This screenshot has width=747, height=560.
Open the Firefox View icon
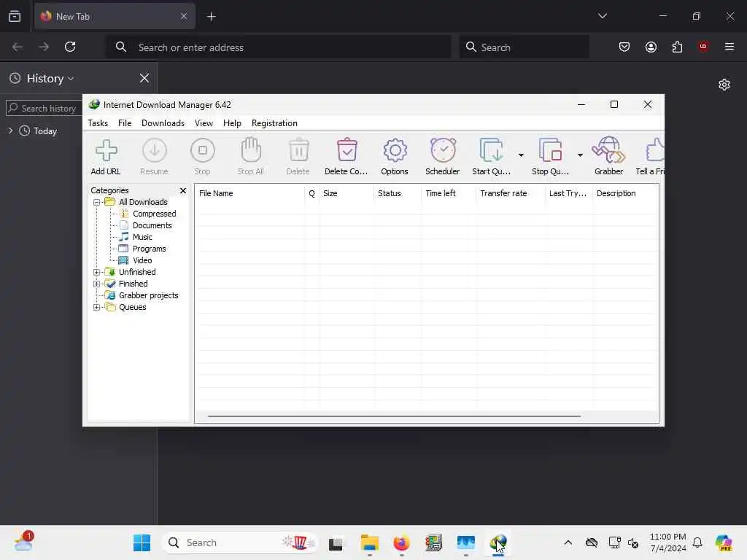coord(15,16)
